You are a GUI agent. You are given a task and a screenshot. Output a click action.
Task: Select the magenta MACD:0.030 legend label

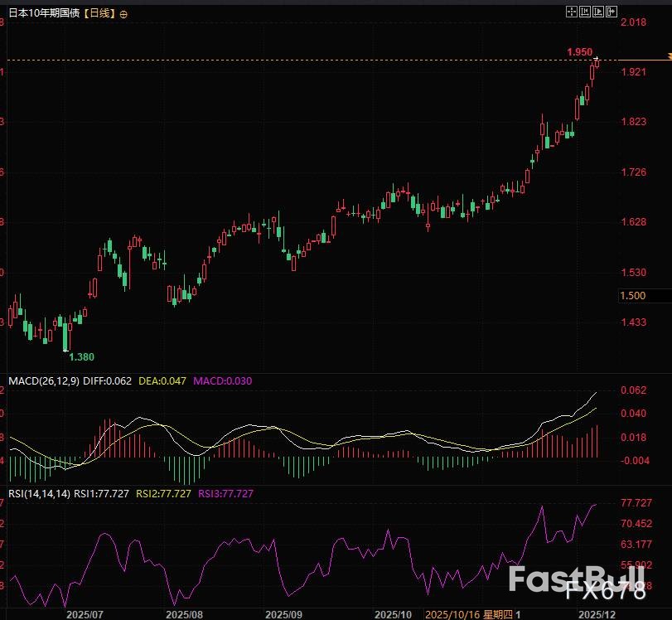point(222,381)
